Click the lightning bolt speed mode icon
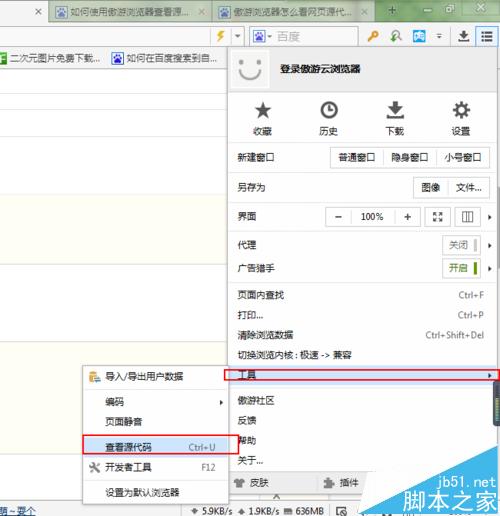The width and height of the screenshot is (500, 516). tap(220, 36)
